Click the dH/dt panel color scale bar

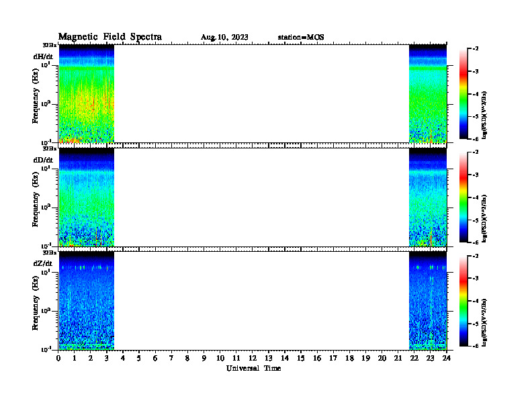tap(463, 93)
